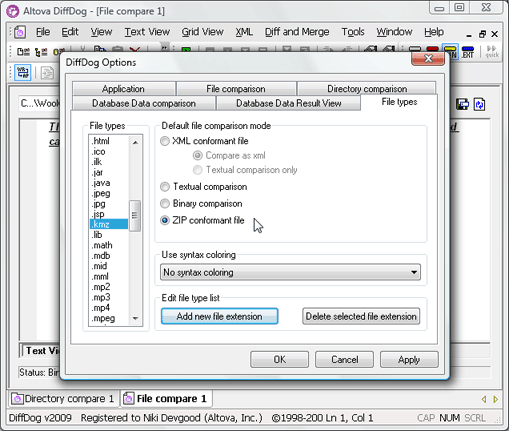Click the pretty-print text icon beside word wrap

(47, 73)
